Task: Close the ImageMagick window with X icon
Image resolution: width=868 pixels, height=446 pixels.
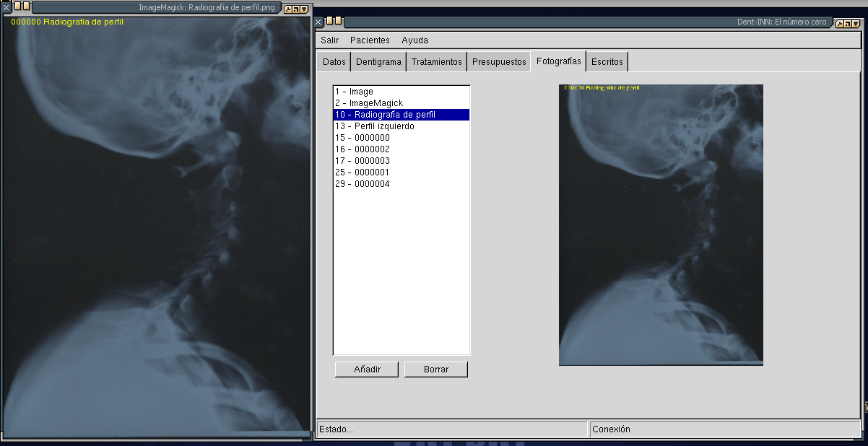Action: pos(6,7)
